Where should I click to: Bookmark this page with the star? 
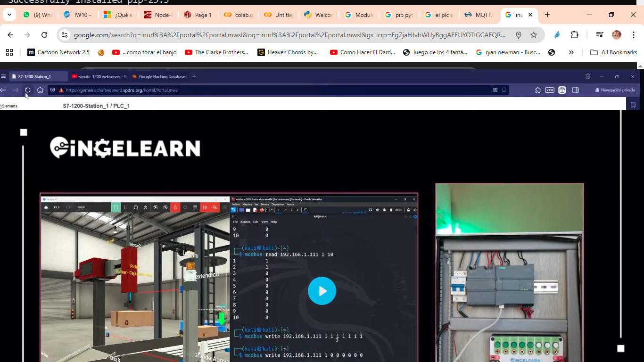pos(534,35)
